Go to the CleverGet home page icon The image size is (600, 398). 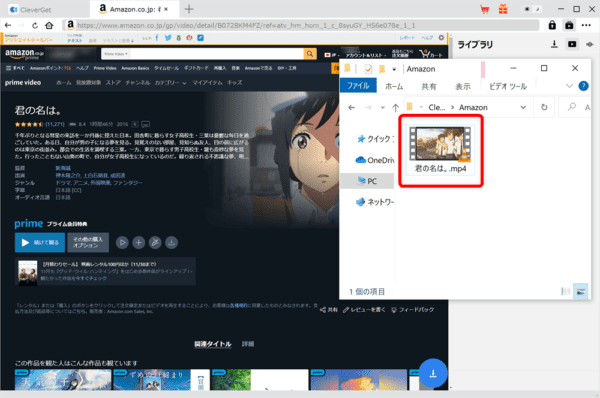(49, 25)
